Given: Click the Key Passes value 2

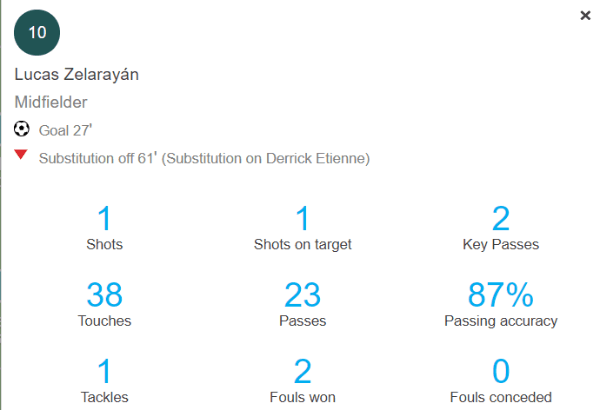Looking at the screenshot, I should tap(502, 218).
